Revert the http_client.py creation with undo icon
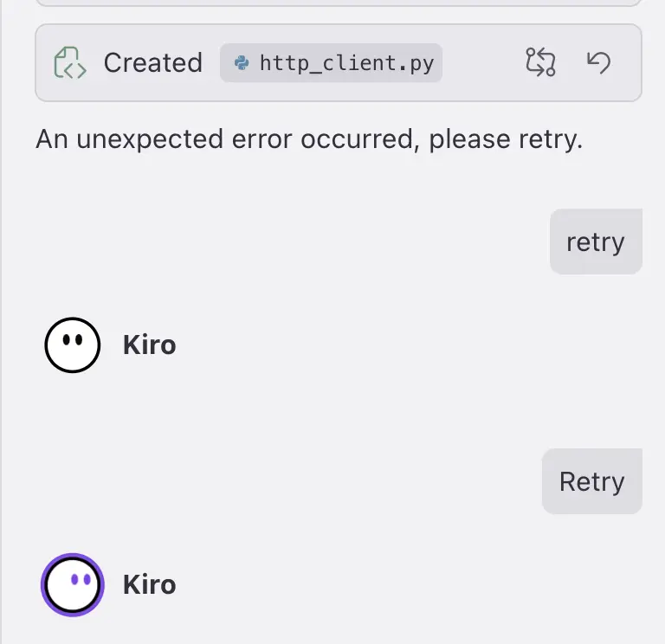This screenshot has height=644, width=665. 598,62
